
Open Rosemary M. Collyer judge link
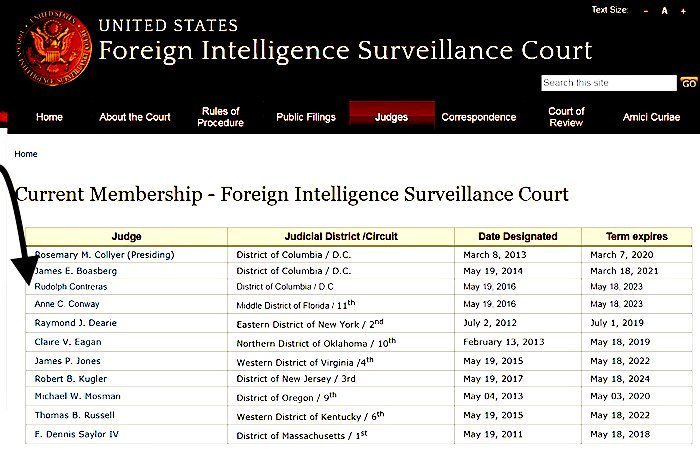click(104, 255)
